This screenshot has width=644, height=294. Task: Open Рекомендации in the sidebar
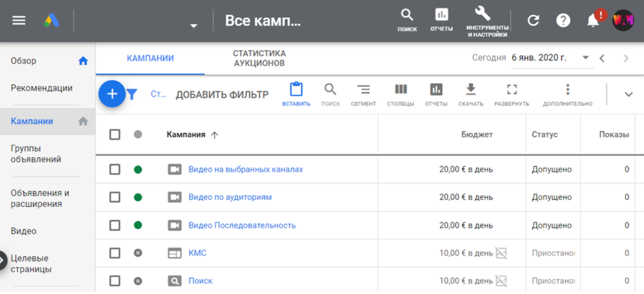pyautogui.click(x=42, y=88)
